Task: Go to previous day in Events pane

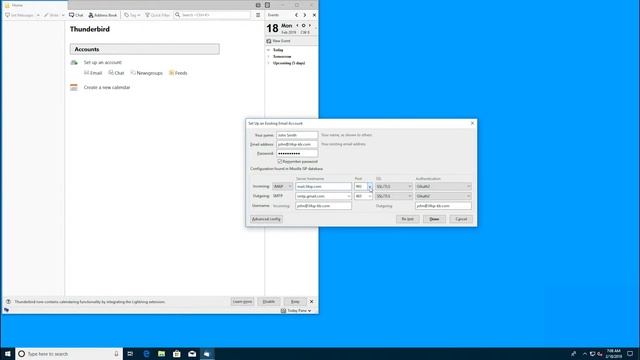Action: tap(296, 15)
